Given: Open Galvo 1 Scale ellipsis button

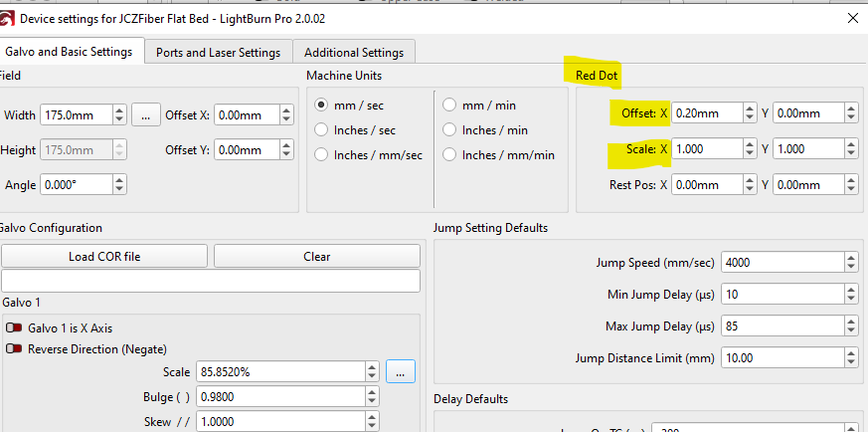Looking at the screenshot, I should pyautogui.click(x=400, y=372).
